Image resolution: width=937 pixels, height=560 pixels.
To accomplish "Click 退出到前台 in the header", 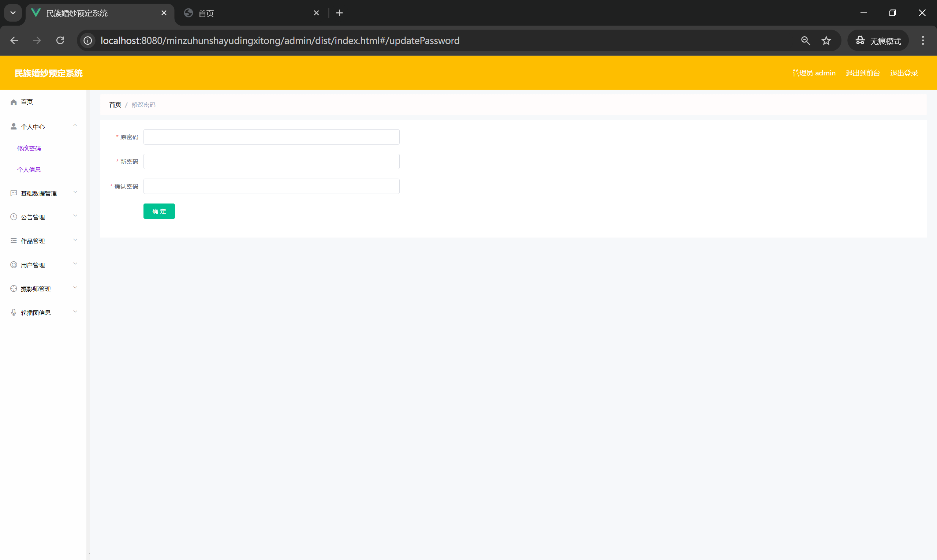I will point(863,73).
